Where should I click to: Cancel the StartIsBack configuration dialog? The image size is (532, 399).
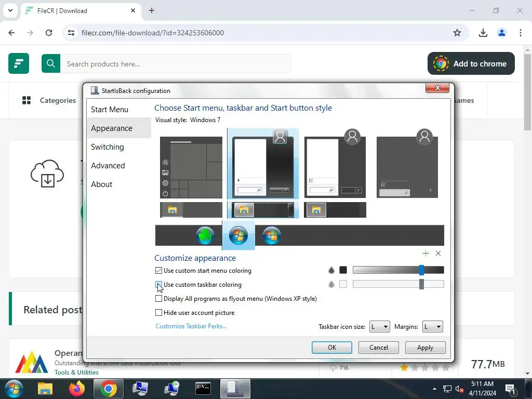pyautogui.click(x=379, y=348)
